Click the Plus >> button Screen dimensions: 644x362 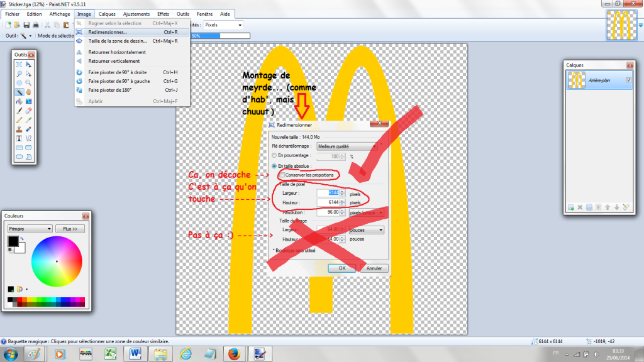click(x=70, y=229)
